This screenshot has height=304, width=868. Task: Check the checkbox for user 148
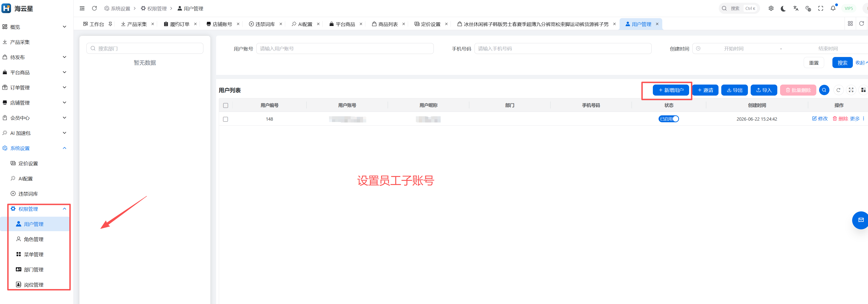(x=225, y=119)
